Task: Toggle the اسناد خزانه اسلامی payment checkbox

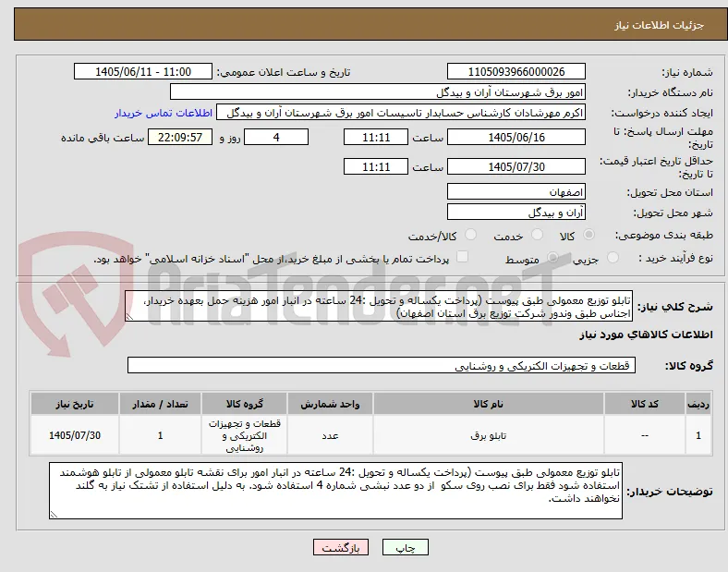Action: (x=463, y=257)
